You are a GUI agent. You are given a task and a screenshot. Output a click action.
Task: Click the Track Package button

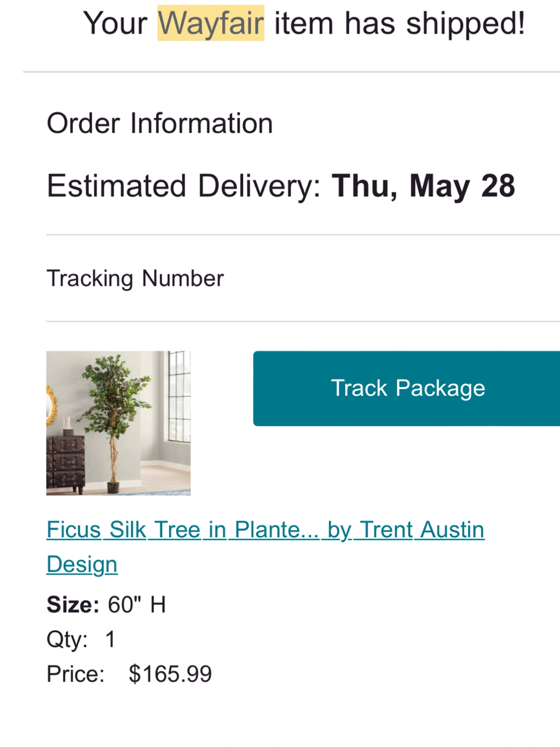pos(407,389)
